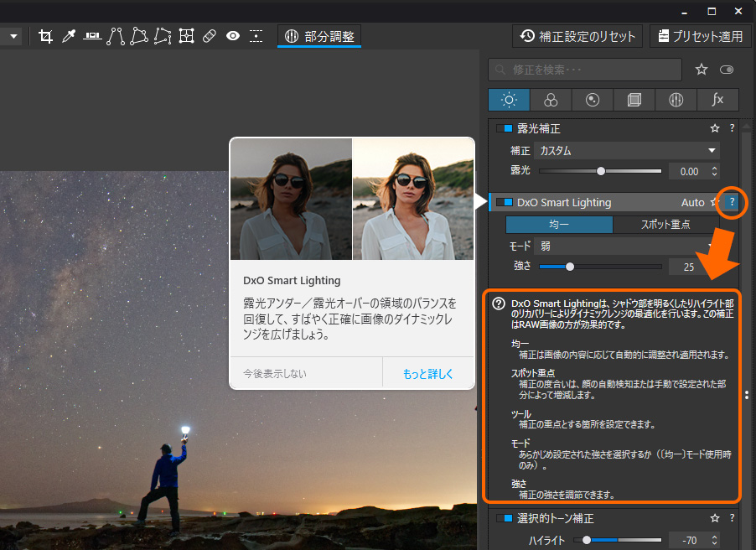Click the Auto label on Smart Lighting header
Image resolution: width=756 pixels, height=550 pixels.
693,203
